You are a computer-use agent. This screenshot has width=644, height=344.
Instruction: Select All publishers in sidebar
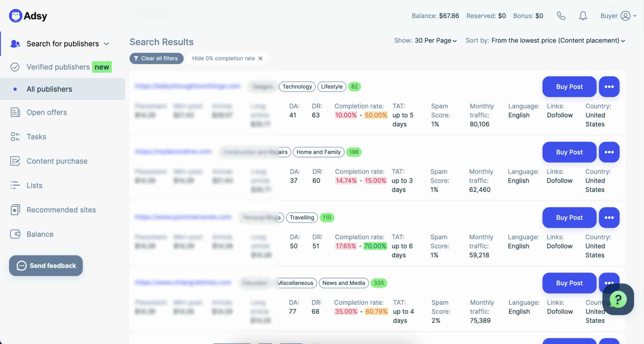[x=62, y=89]
